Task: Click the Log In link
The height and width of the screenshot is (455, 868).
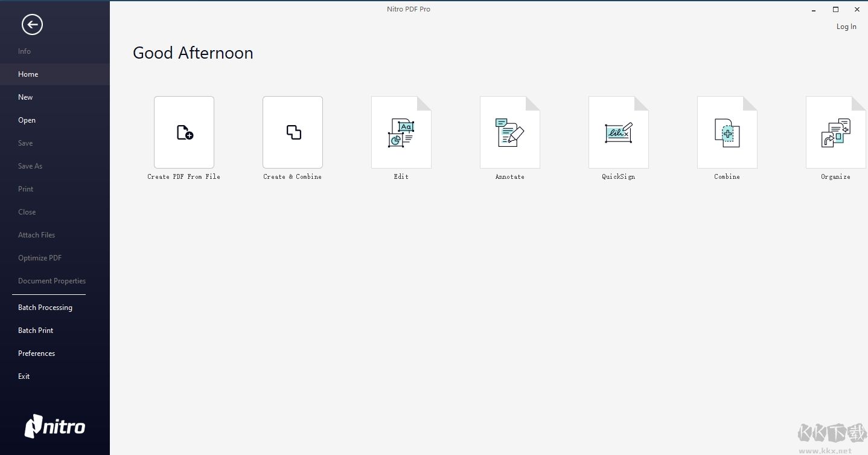Action: [x=846, y=27]
